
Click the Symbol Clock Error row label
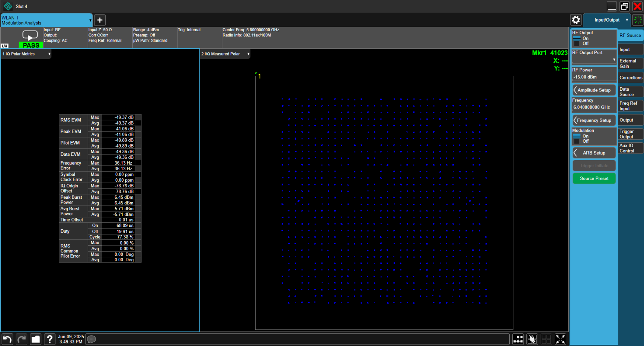[73, 177]
